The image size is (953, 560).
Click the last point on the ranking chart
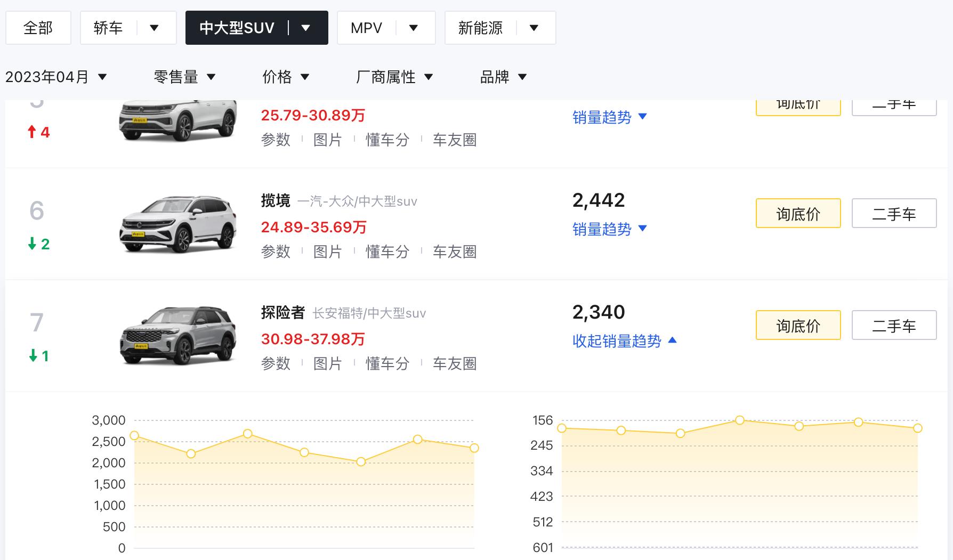(918, 428)
